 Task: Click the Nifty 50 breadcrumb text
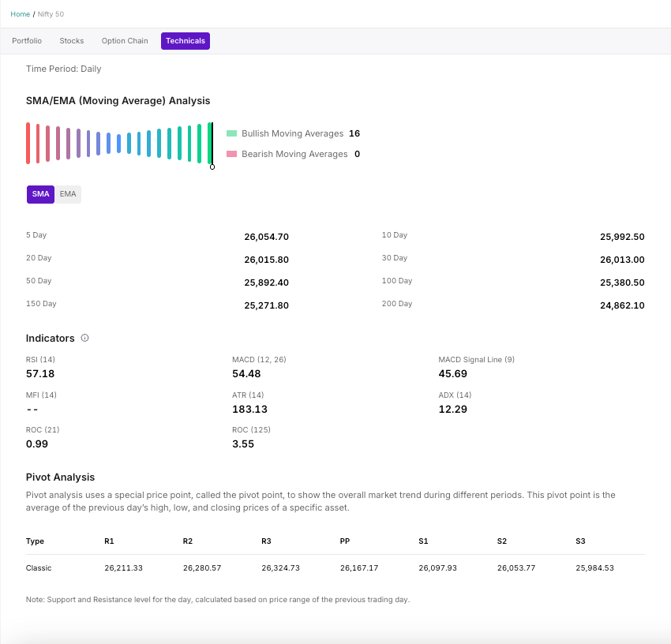point(50,14)
